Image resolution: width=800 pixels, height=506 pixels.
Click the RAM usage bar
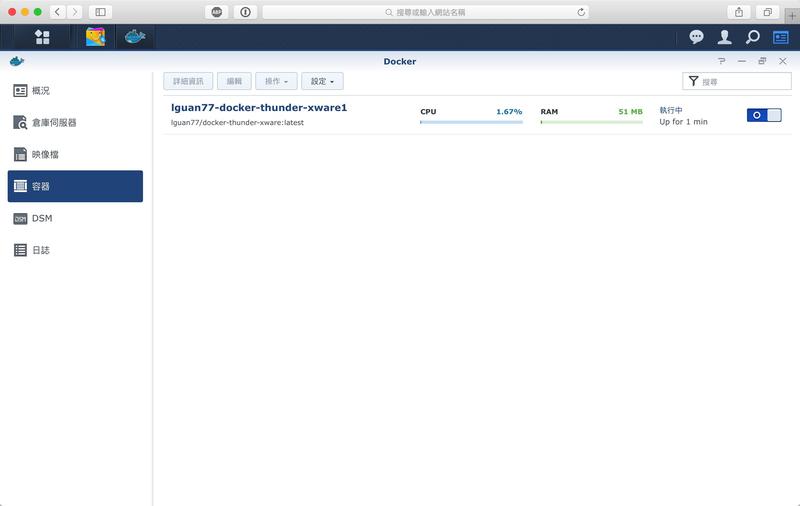point(592,122)
